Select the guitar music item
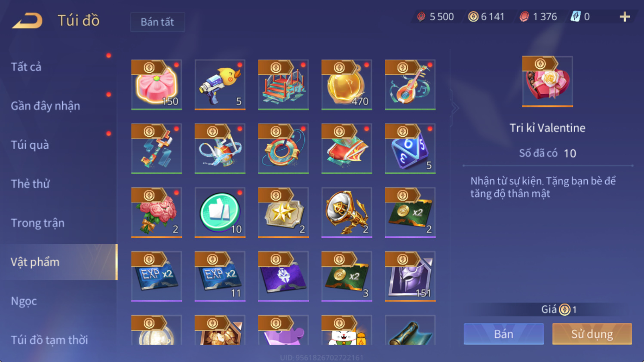The height and width of the screenshot is (362, 644). 410,85
